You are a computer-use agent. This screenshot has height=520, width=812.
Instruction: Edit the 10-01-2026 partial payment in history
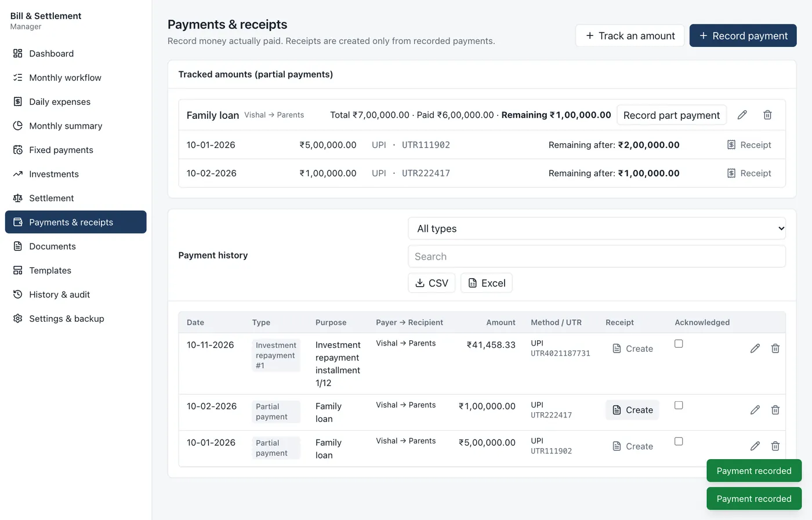click(x=755, y=446)
